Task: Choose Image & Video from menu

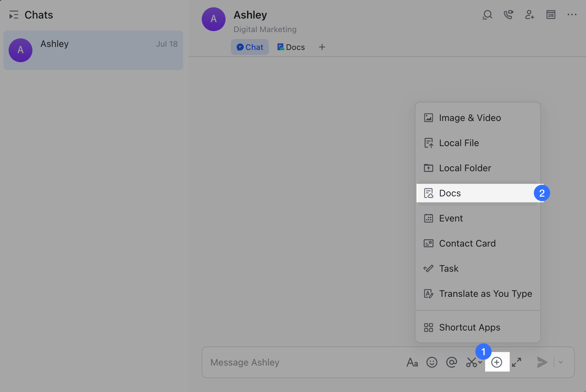Action: pos(478,118)
